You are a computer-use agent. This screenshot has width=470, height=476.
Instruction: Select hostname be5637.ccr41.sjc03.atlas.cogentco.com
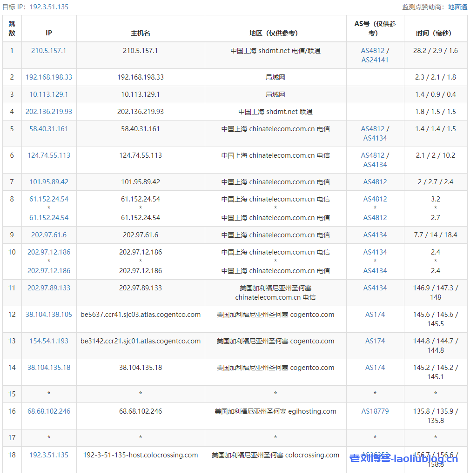coord(141,315)
